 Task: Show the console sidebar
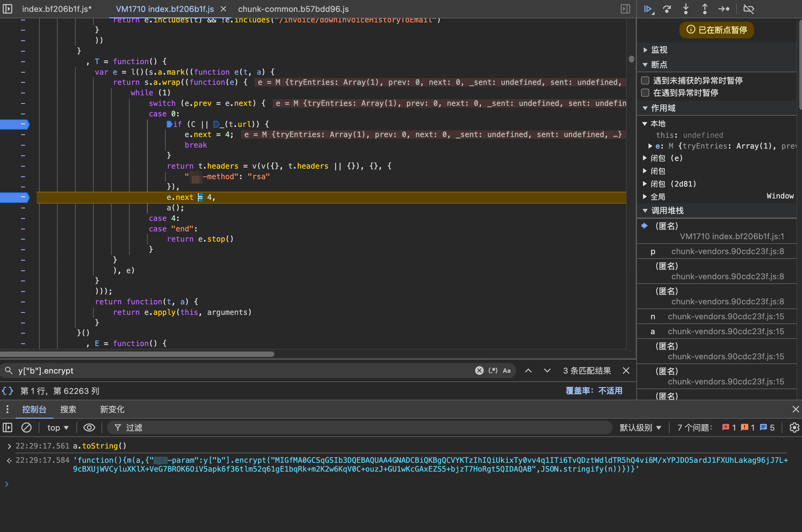[x=7, y=427]
